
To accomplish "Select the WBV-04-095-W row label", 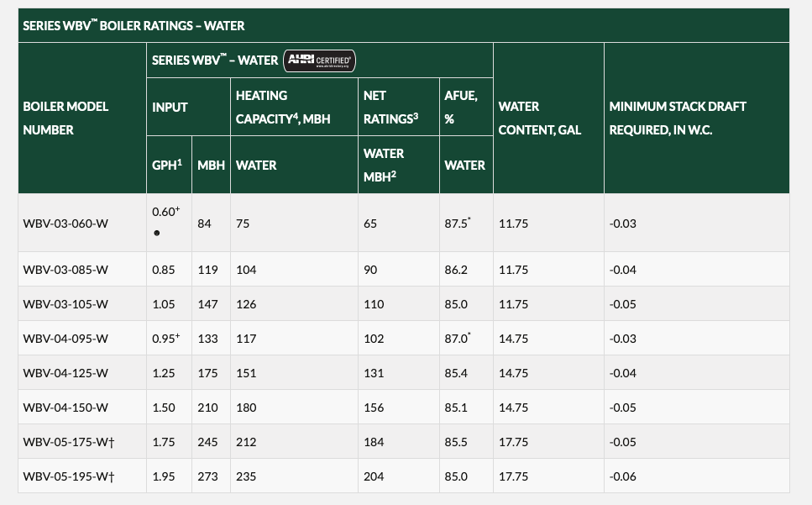I will 65,339.
